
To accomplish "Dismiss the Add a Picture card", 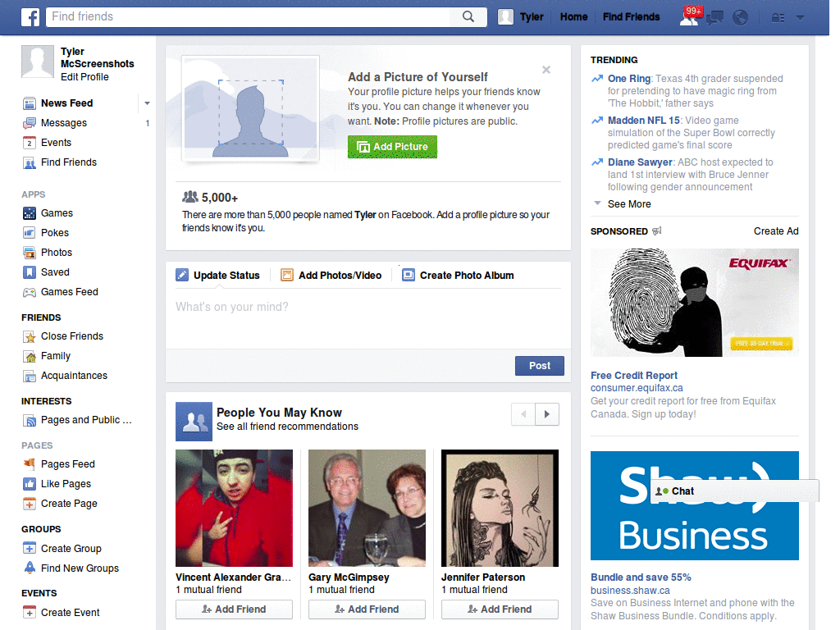I will (x=546, y=70).
